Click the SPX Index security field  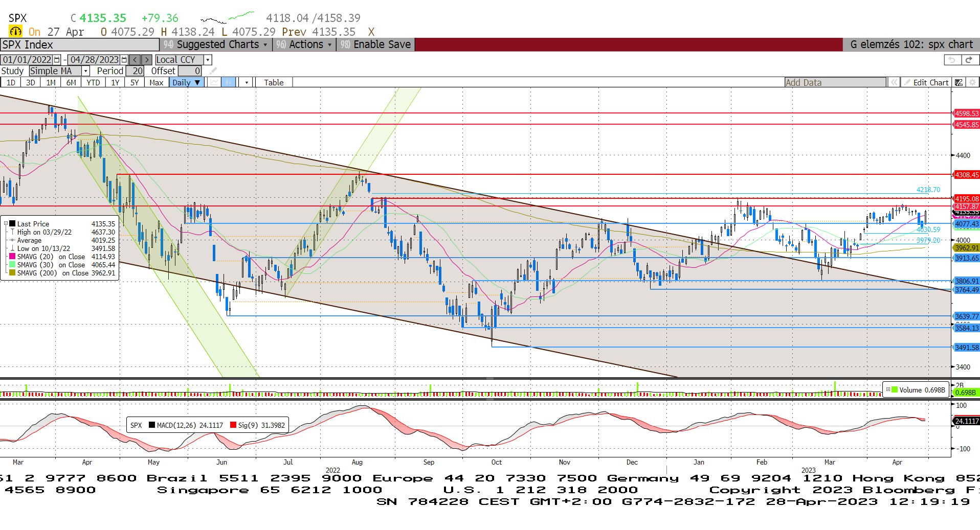tap(79, 44)
